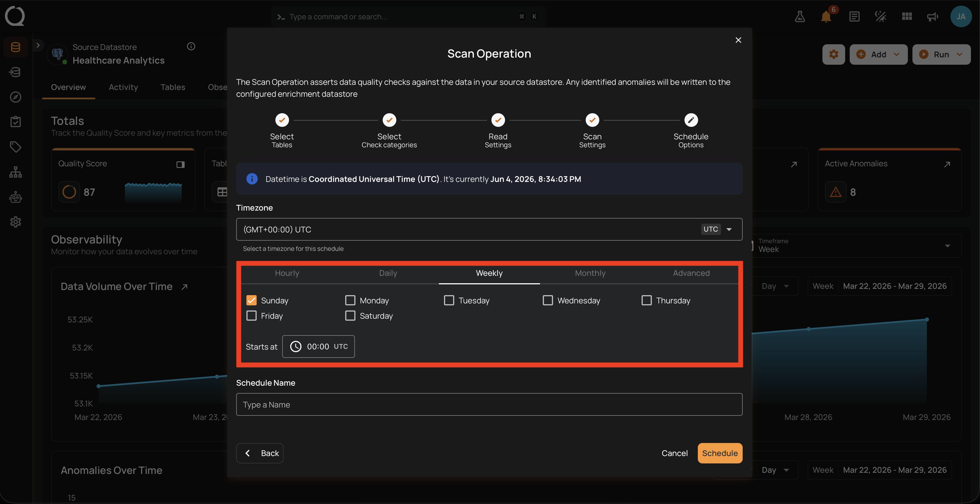The image size is (980, 504).
Task: Uncheck the Sunday checkbox
Action: (252, 301)
